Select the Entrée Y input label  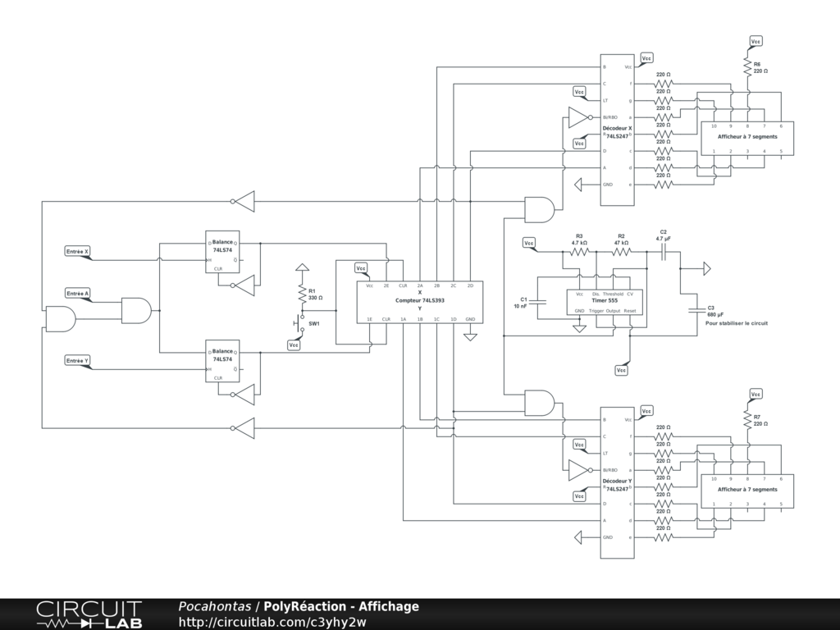[x=78, y=361]
